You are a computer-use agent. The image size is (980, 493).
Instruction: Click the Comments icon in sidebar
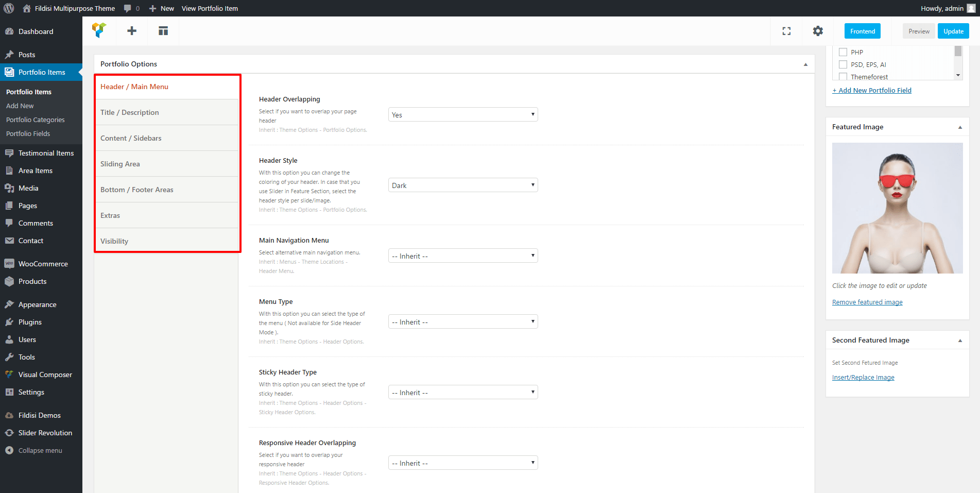pos(9,223)
